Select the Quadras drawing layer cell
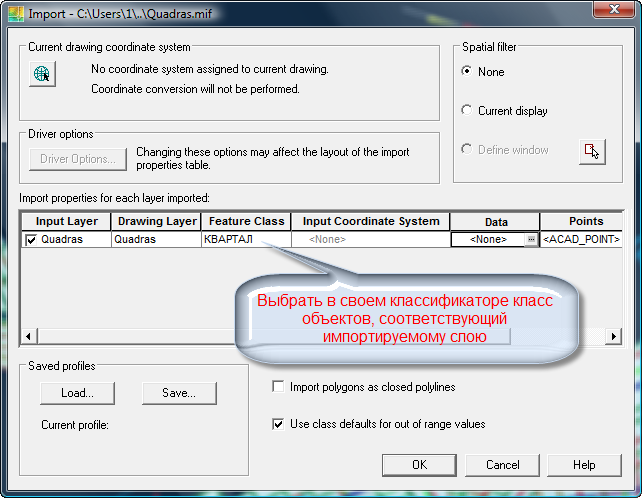The width and height of the screenshot is (642, 498). [156, 239]
